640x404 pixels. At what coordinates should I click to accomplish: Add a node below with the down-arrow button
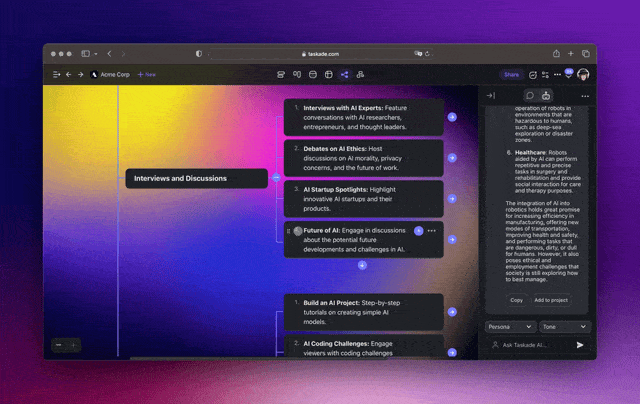tap(362, 265)
